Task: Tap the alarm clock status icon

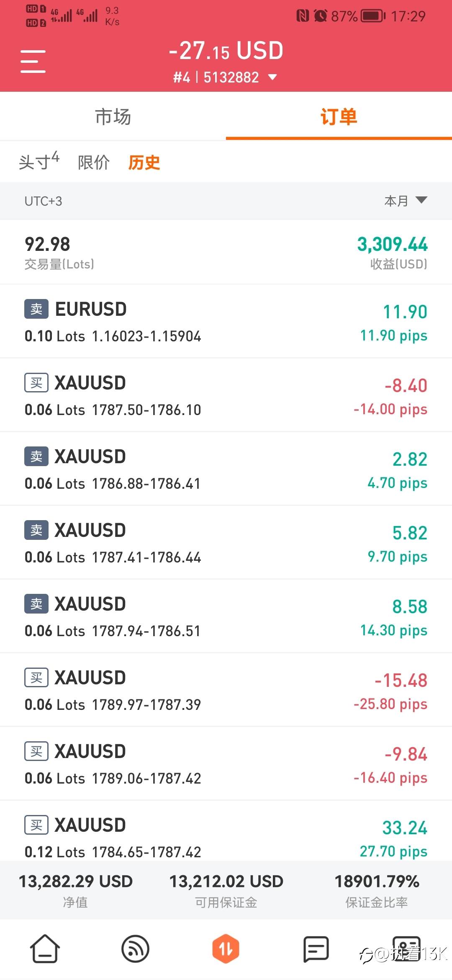Action: pyautogui.click(x=321, y=16)
